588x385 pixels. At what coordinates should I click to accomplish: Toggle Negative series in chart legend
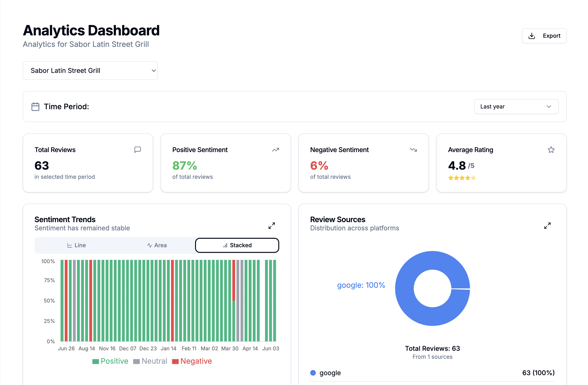coord(192,361)
